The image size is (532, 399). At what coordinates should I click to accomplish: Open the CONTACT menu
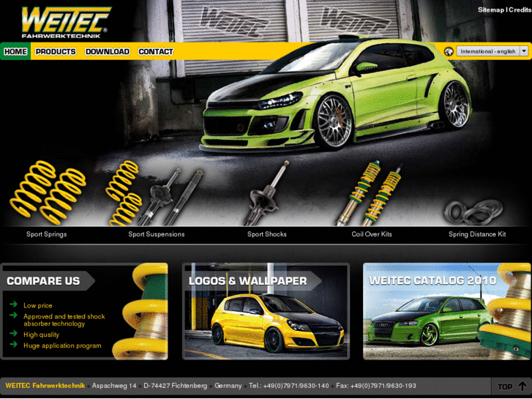tap(156, 52)
